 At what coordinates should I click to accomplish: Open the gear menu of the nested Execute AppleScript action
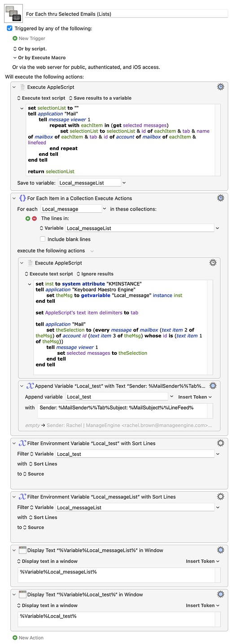tap(213, 263)
